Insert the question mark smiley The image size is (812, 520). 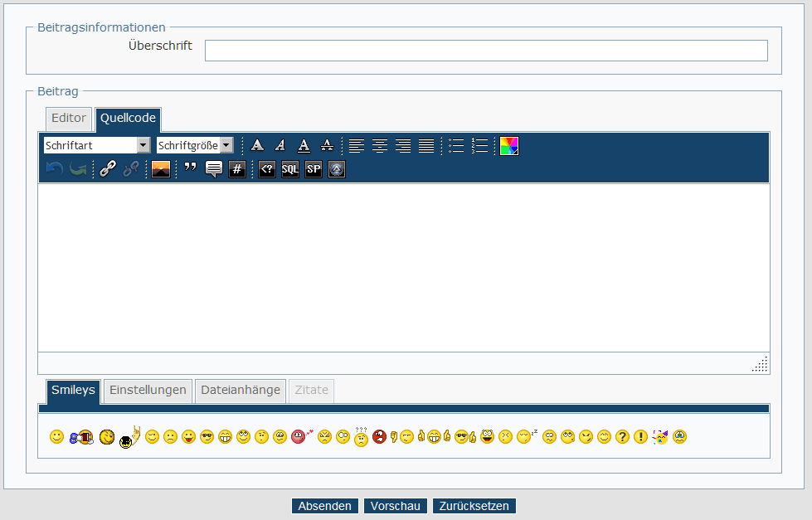(622, 437)
